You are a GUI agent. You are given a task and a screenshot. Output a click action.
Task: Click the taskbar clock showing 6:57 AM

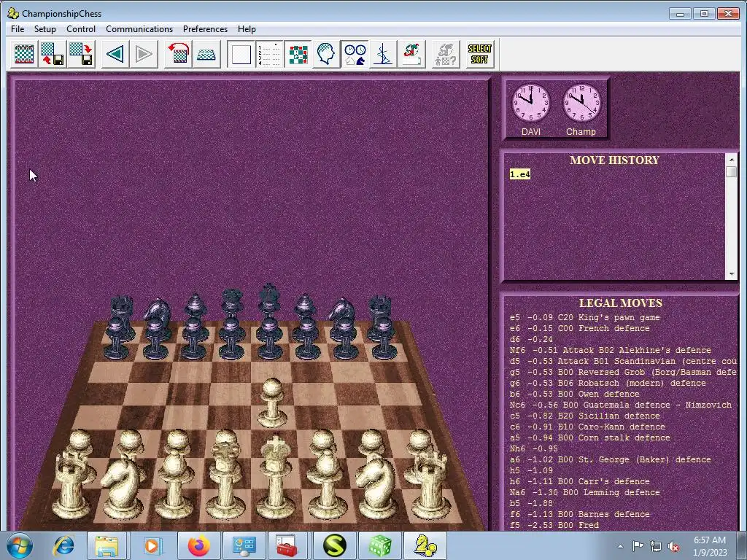click(x=711, y=546)
